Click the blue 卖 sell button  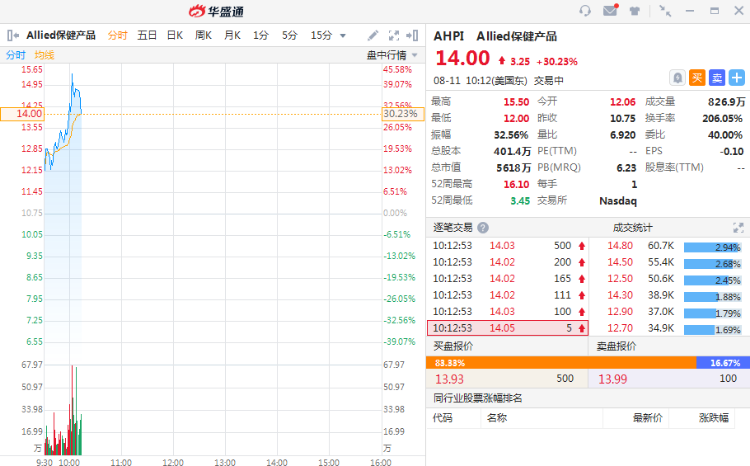(x=717, y=78)
